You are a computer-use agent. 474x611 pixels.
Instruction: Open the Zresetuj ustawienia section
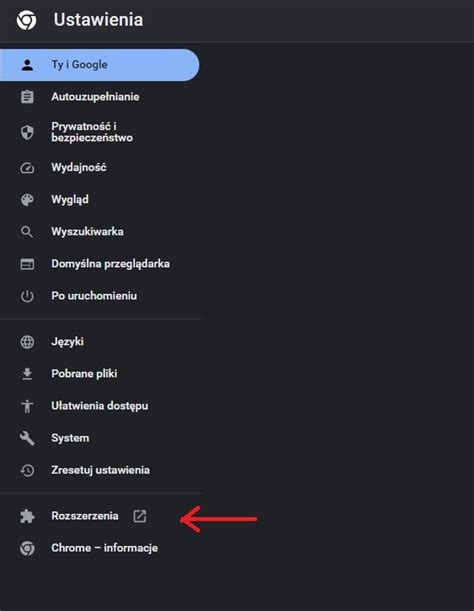coord(100,470)
